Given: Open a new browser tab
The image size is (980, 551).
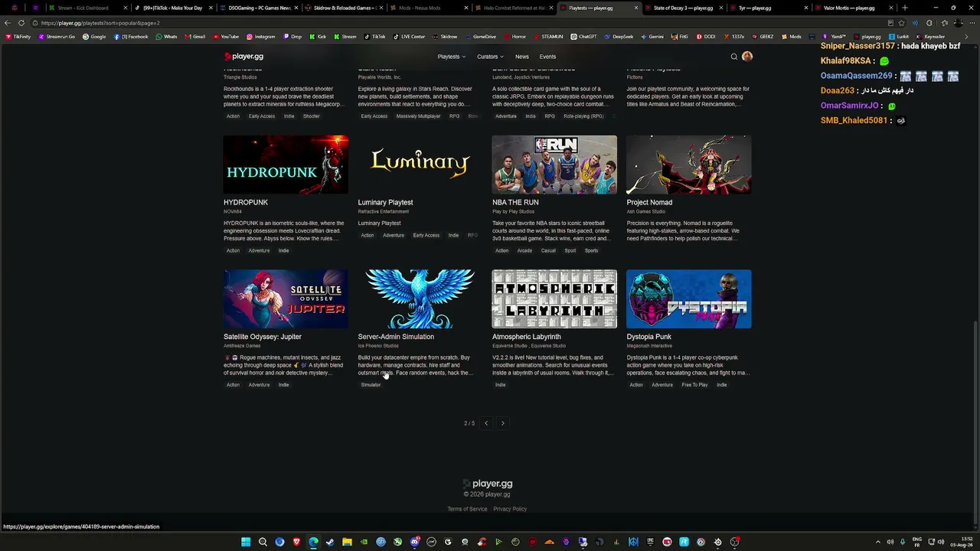Looking at the screenshot, I should 905,8.
